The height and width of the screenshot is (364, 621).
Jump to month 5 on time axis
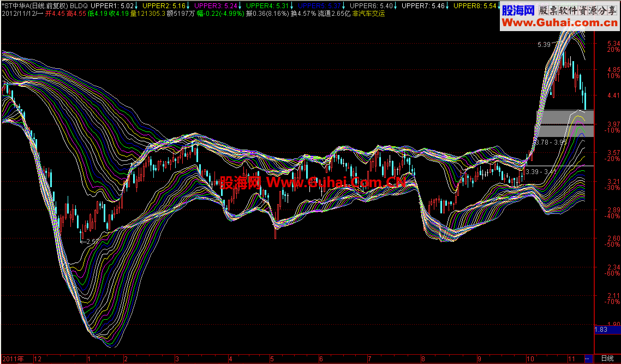point(272,359)
